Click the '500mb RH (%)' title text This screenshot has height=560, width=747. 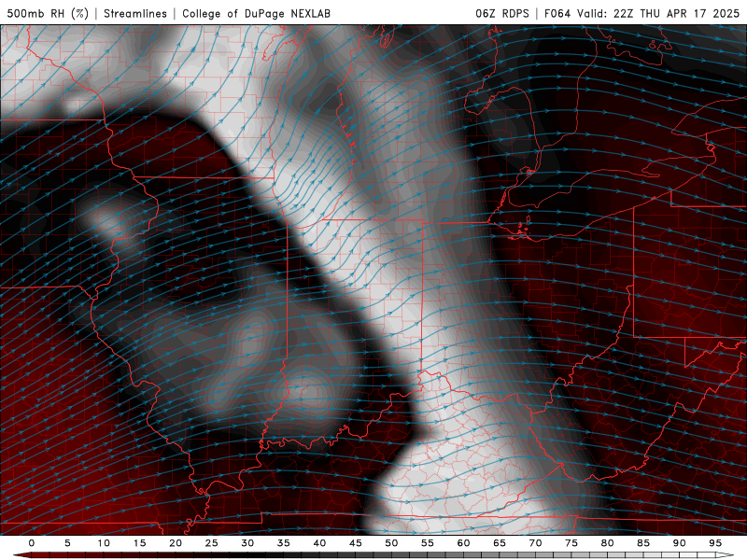tap(48, 13)
